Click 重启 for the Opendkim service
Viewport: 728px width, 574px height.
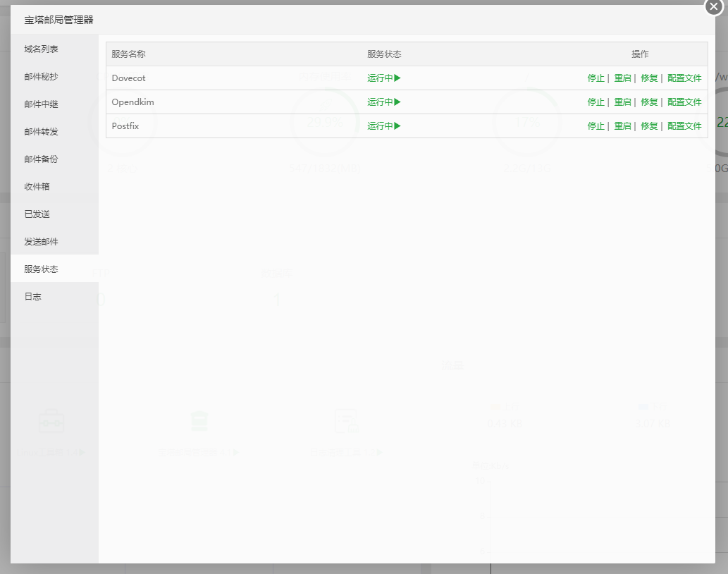pos(622,102)
